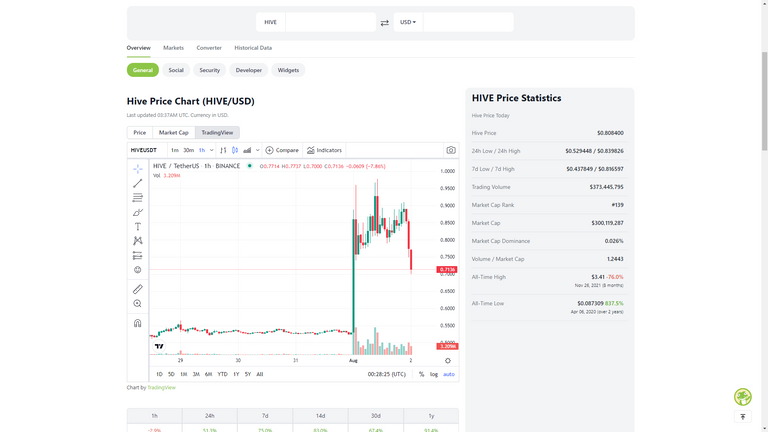Screen dimensions: 768x432
Task: Toggle auto scale on chart
Action: [x=449, y=374]
